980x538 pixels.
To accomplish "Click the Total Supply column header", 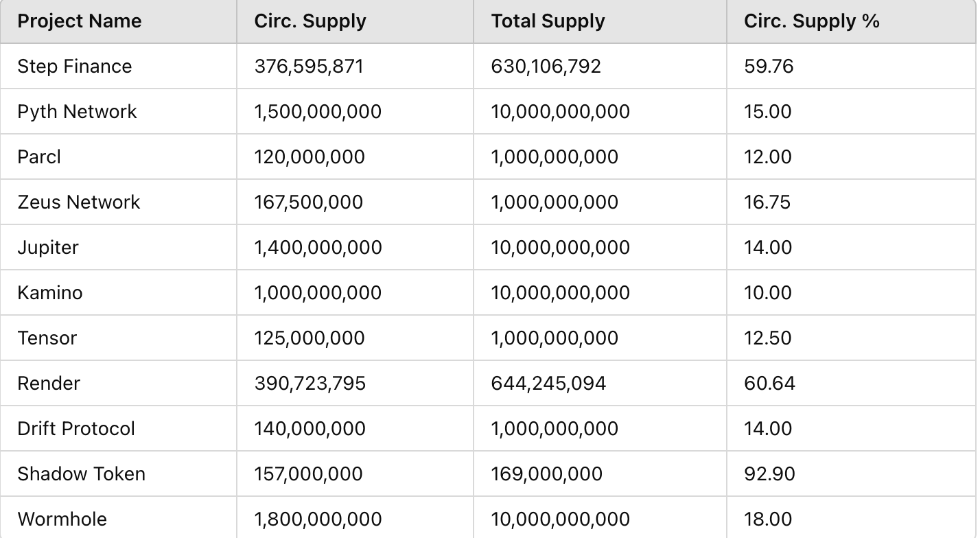I will tap(548, 21).
